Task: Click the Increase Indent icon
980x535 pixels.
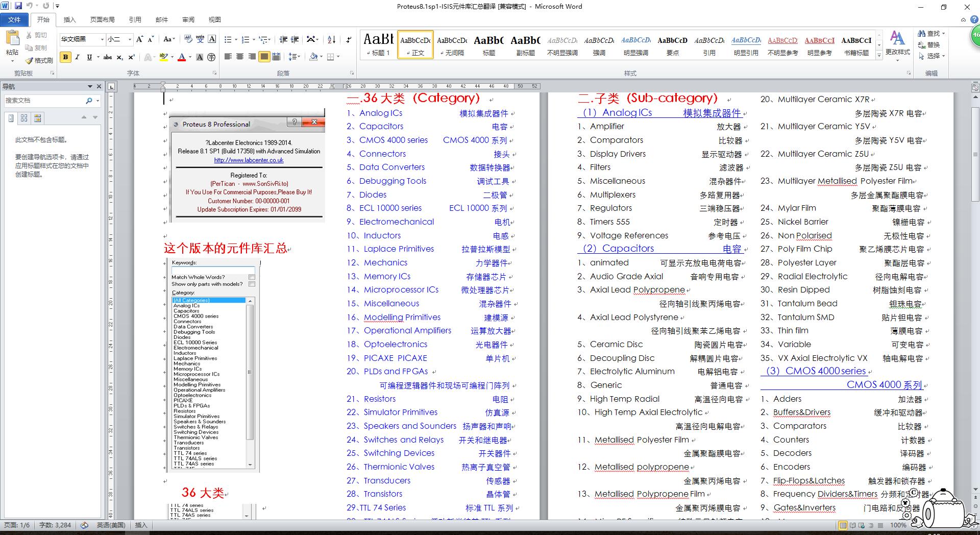Action: pyautogui.click(x=295, y=39)
